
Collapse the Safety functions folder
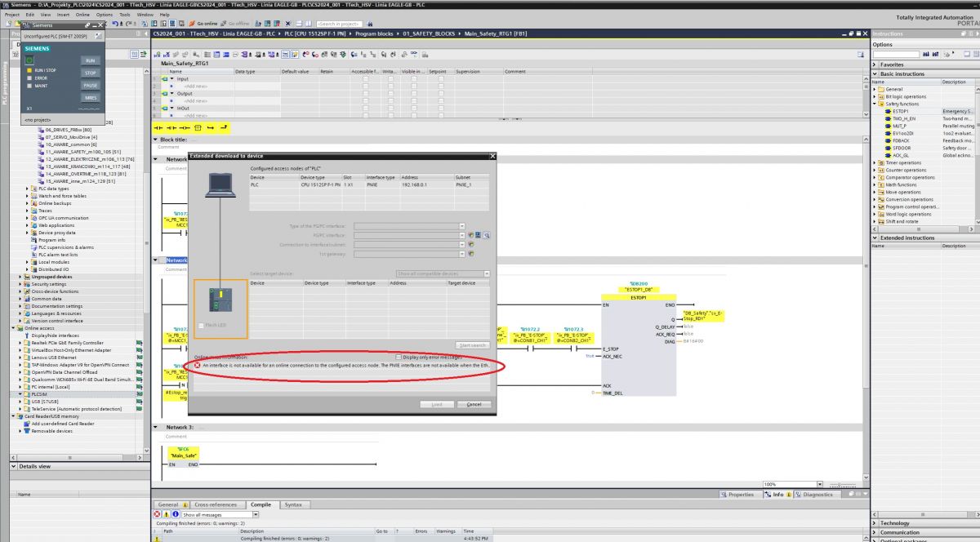[x=875, y=104]
